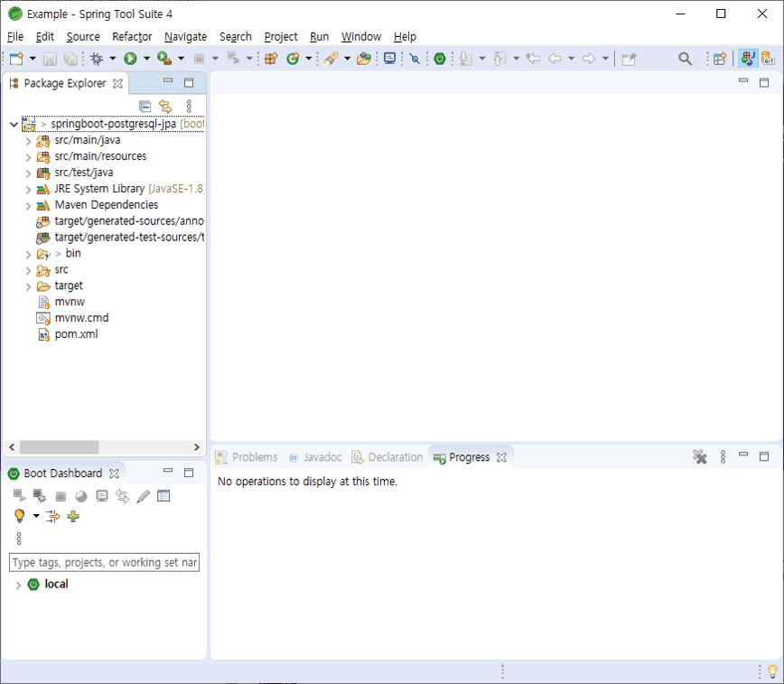Select the mvnw.cmd file
Viewport: 784px width, 684px height.
[81, 318]
